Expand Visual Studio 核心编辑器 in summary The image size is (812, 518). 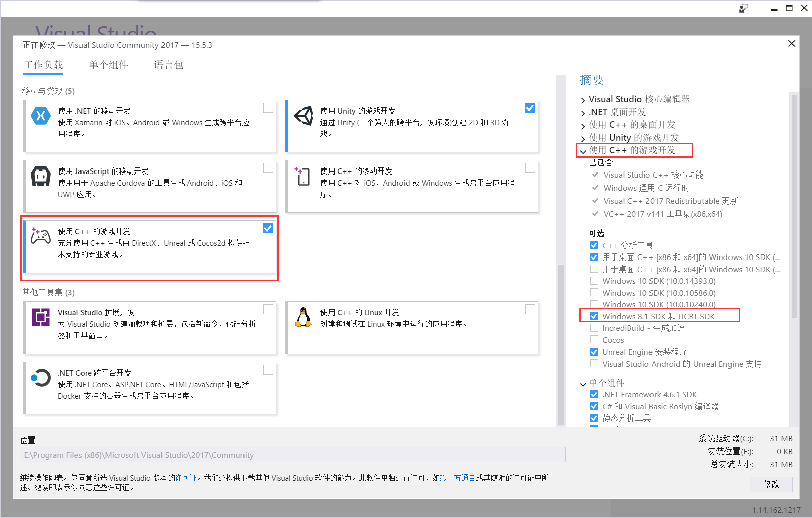(583, 100)
